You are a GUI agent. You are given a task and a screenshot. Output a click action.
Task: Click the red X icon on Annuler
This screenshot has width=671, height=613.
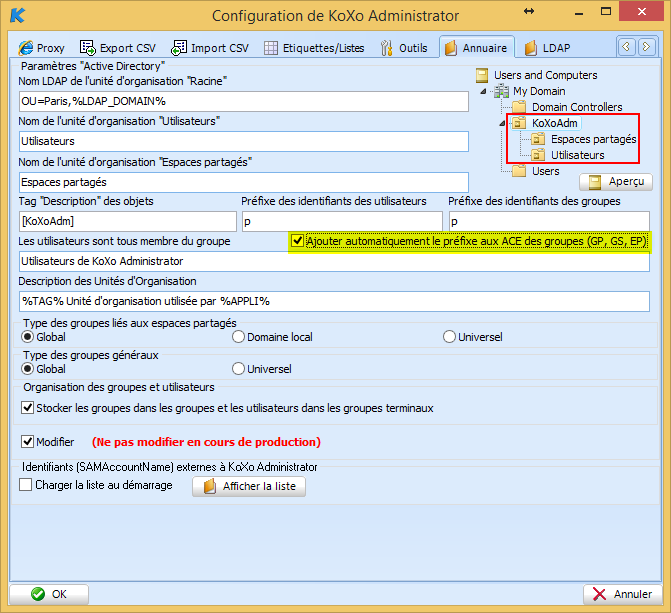click(600, 594)
